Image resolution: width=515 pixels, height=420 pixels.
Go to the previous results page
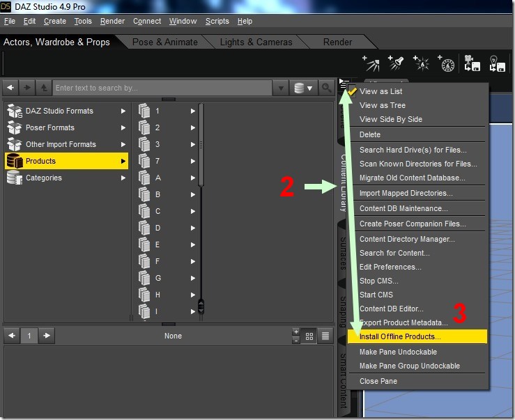12,336
